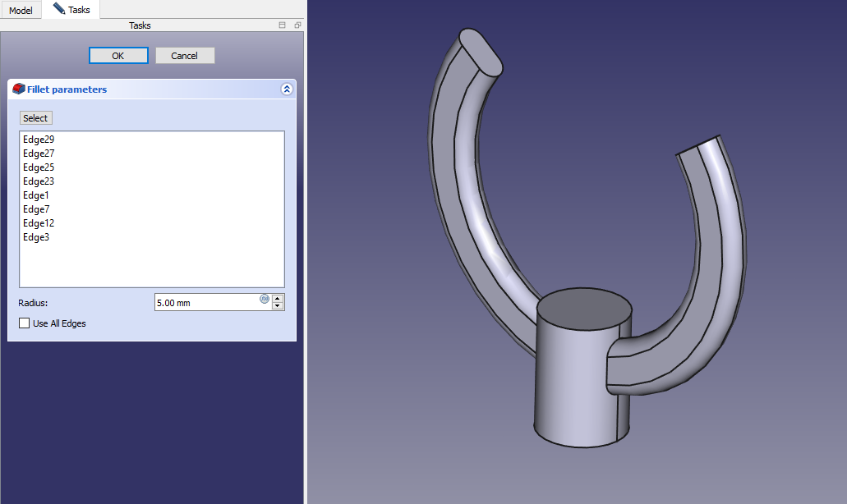Open the expression editor in Radius field
This screenshot has height=504, width=847.
(265, 299)
